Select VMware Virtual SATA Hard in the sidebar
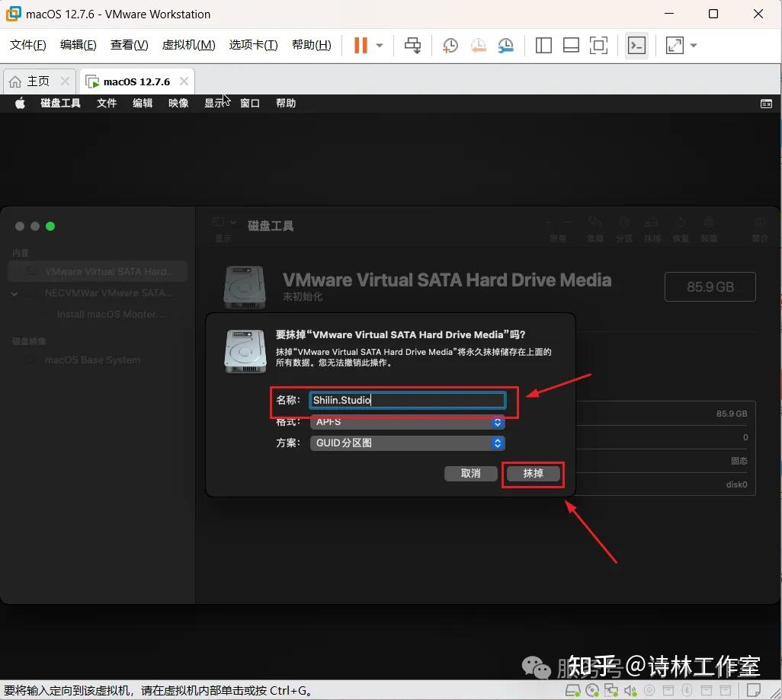Screen dimensions: 782x700 tap(98, 272)
